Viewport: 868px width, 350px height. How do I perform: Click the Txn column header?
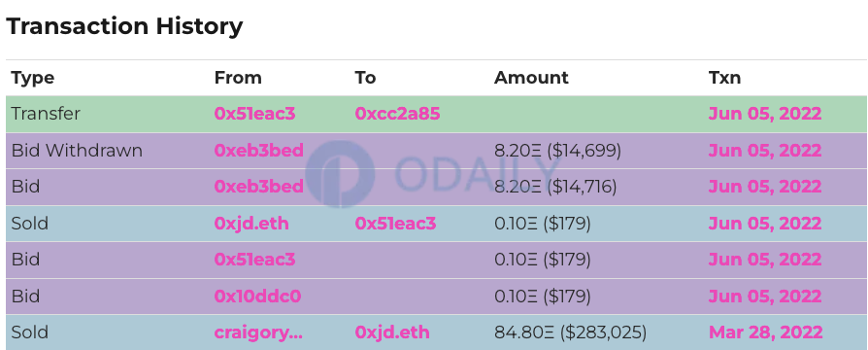(x=724, y=78)
